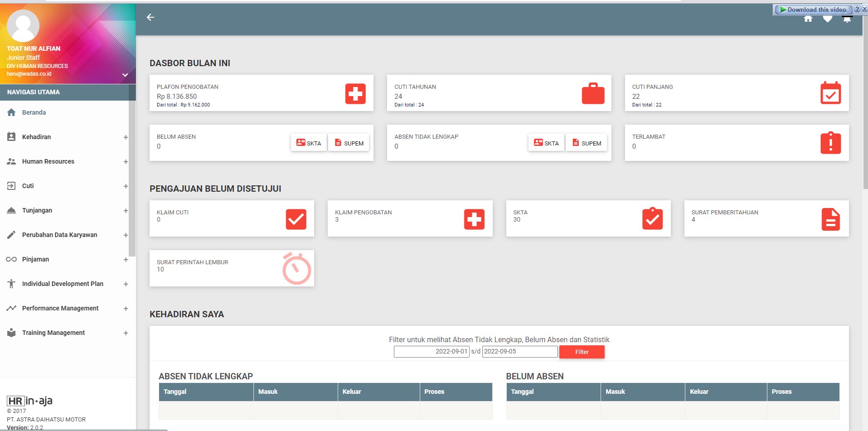Click the Plafon Pengobatan medical cross icon
Image resolution: width=868 pixels, height=431 pixels.
(x=355, y=94)
